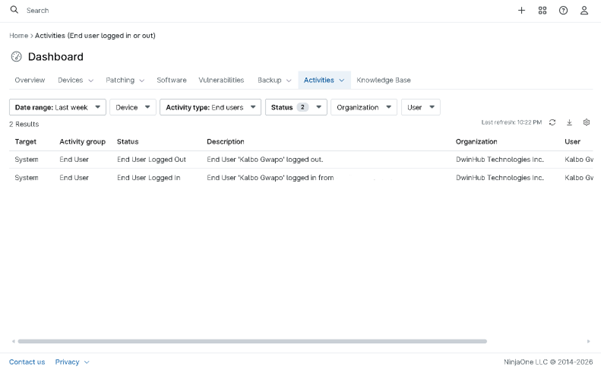The image size is (601, 367).
Task: Click DwinHub Technologies Inc. in Logged Out row
Action: [500, 160]
